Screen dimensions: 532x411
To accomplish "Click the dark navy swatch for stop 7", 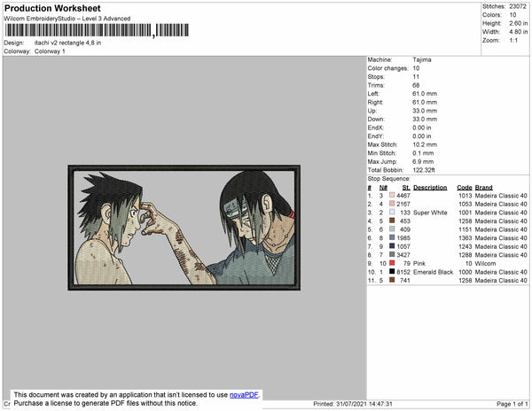I will click(392, 246).
